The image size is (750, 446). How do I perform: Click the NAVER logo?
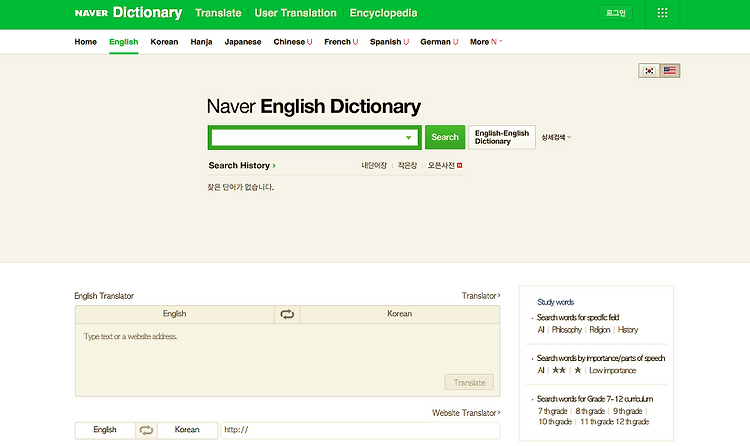91,13
